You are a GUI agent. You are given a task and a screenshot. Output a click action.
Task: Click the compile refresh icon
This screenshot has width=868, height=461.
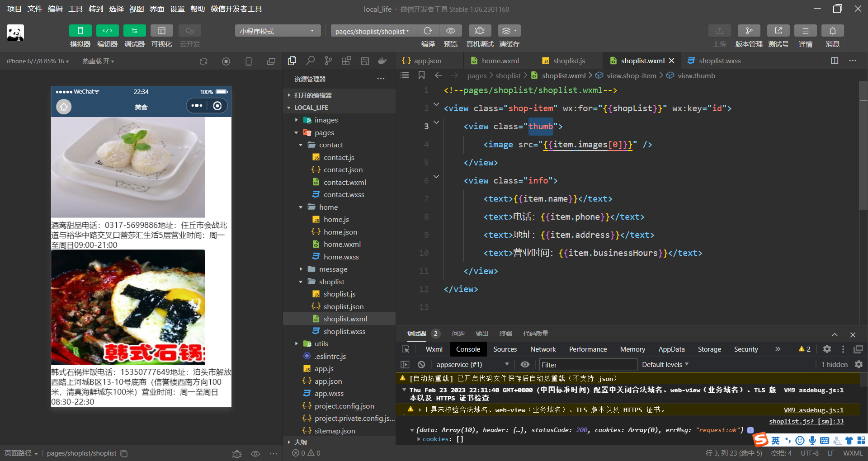(428, 31)
